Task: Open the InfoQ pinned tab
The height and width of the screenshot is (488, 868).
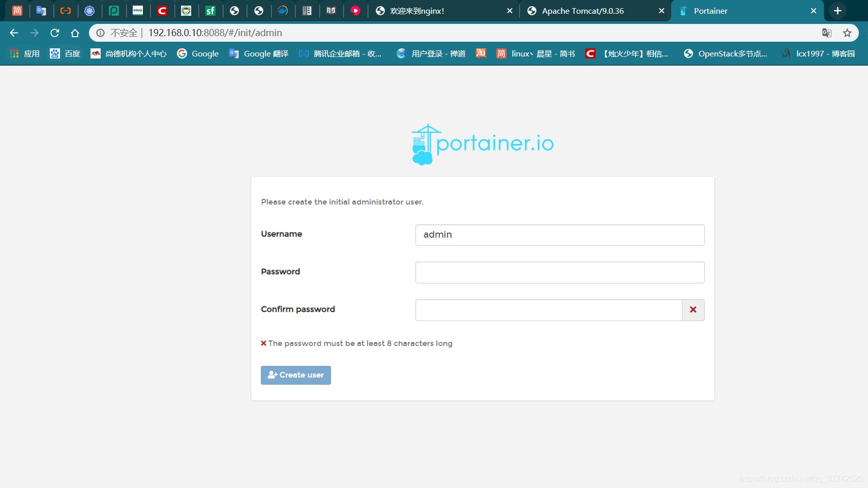Action: click(138, 11)
